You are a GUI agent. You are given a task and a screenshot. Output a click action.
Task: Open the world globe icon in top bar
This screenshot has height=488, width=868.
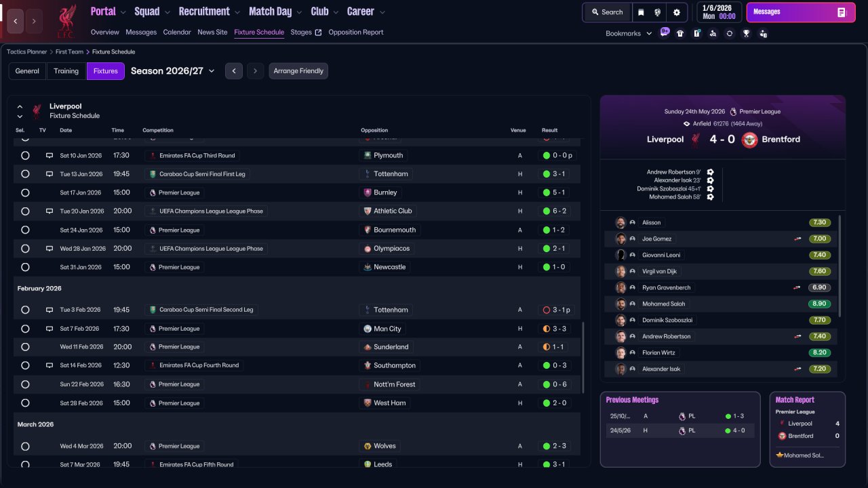[x=658, y=12]
